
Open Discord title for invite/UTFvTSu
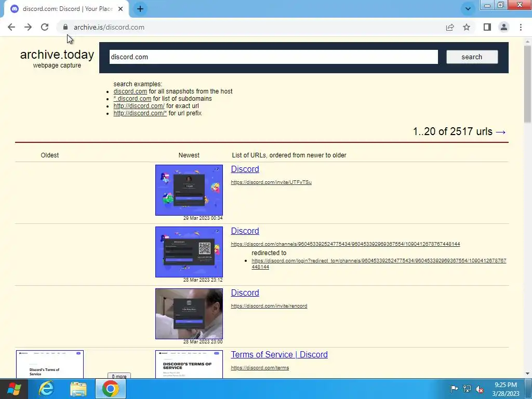(x=245, y=169)
